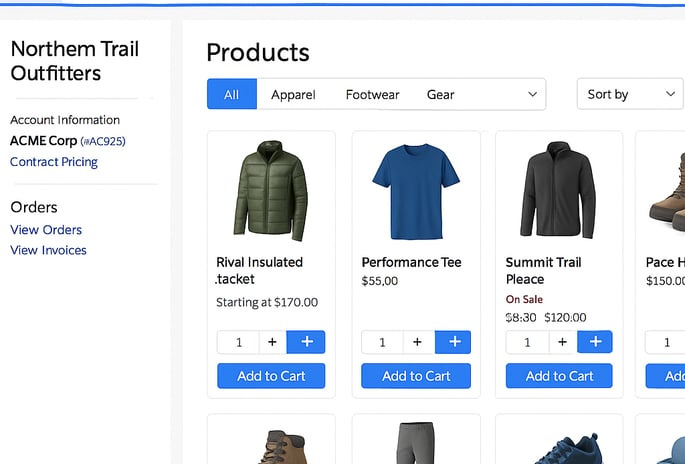The height and width of the screenshot is (464, 685).
Task: Click the On Sale label
Action: click(524, 299)
